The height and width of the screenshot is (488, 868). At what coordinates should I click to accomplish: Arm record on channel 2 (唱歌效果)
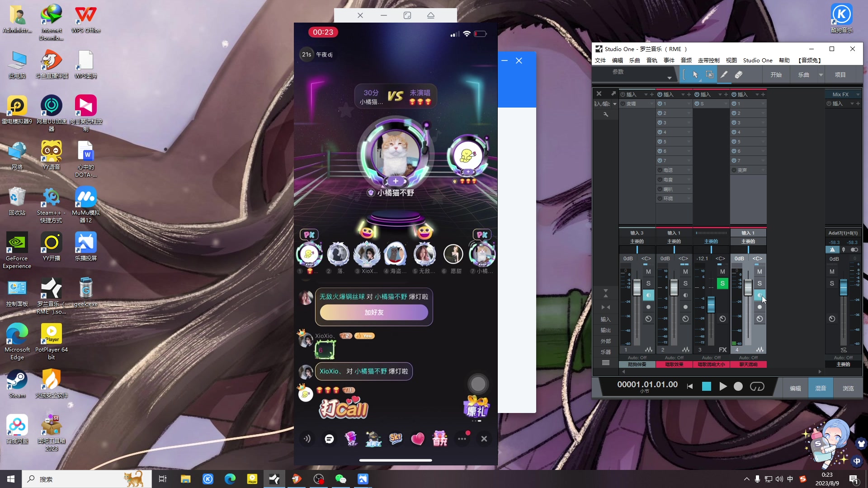click(x=685, y=307)
